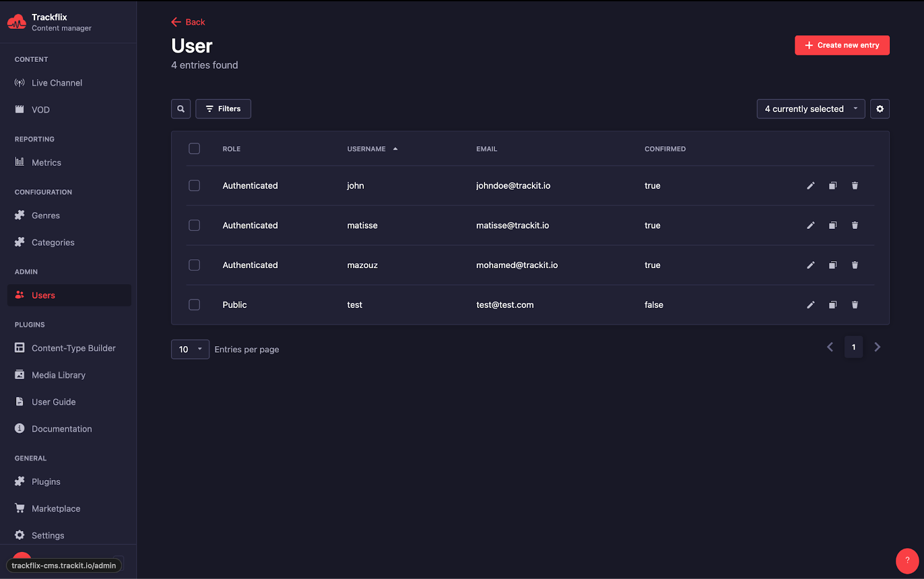This screenshot has height=579, width=924.
Task: Duplicate the matisse user entry
Action: 833,225
